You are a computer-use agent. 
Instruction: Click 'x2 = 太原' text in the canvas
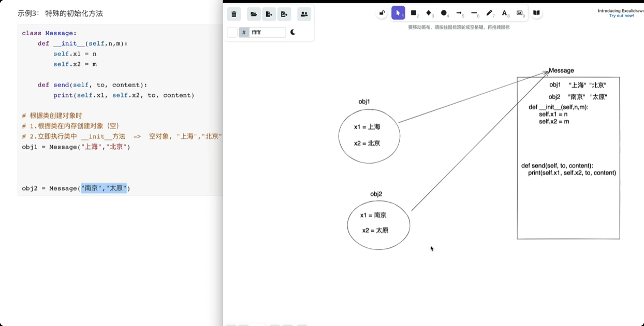coord(375,231)
